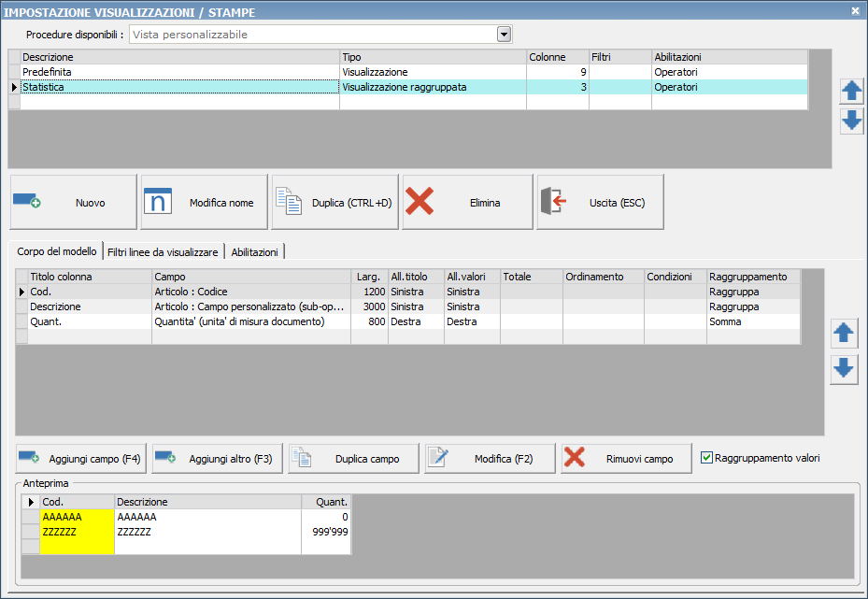
Task: Move selected view down with top blue arrow
Action: pyautogui.click(x=851, y=121)
